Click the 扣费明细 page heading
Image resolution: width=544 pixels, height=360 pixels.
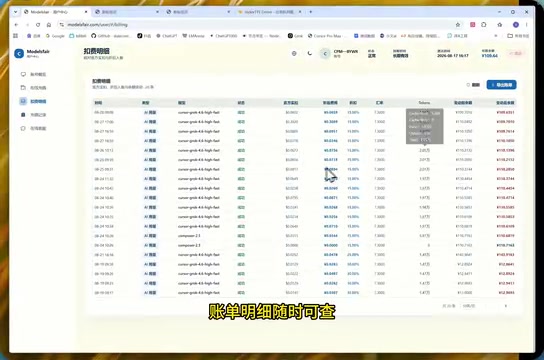[97, 51]
